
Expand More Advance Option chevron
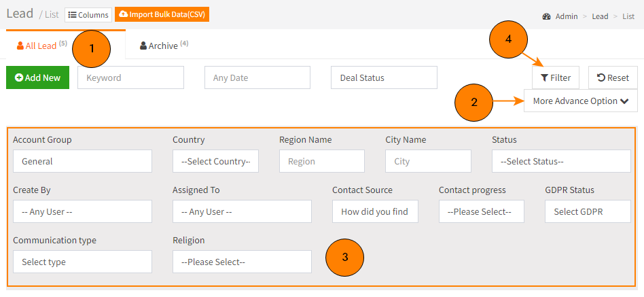click(x=625, y=101)
